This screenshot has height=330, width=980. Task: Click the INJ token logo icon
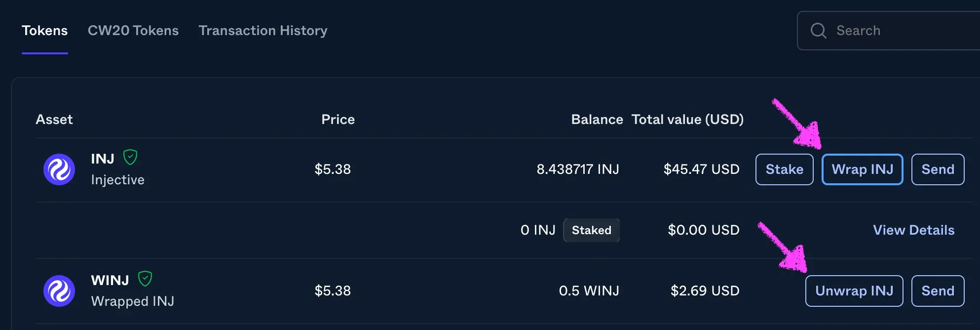click(x=59, y=169)
